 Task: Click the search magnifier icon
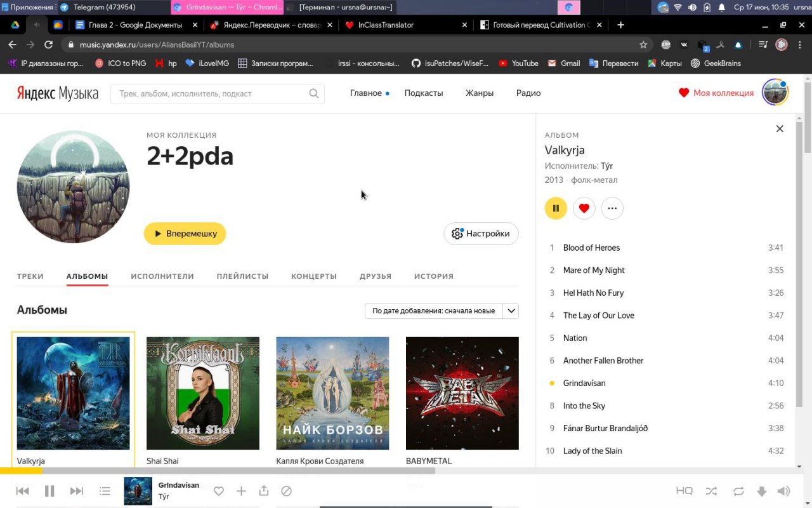point(314,93)
